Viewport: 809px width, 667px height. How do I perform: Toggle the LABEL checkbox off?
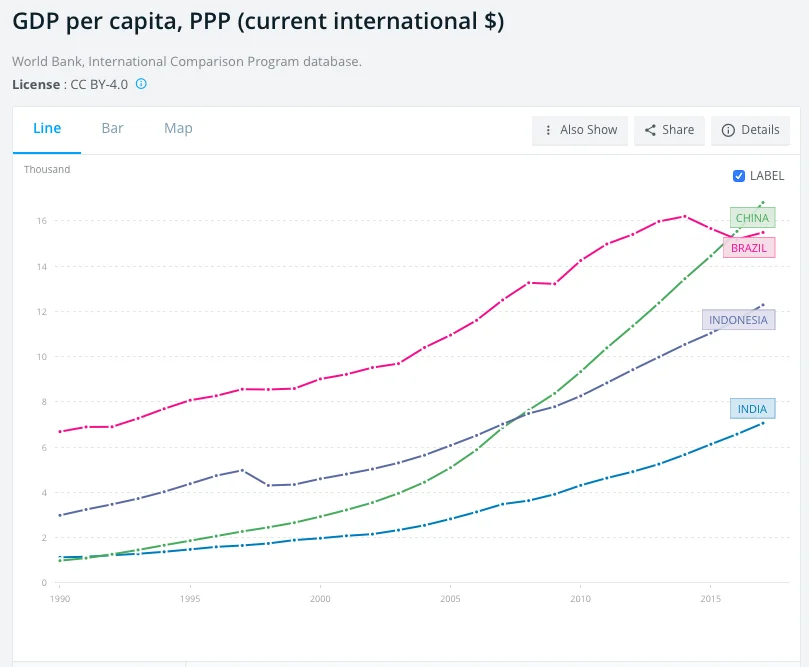(738, 175)
